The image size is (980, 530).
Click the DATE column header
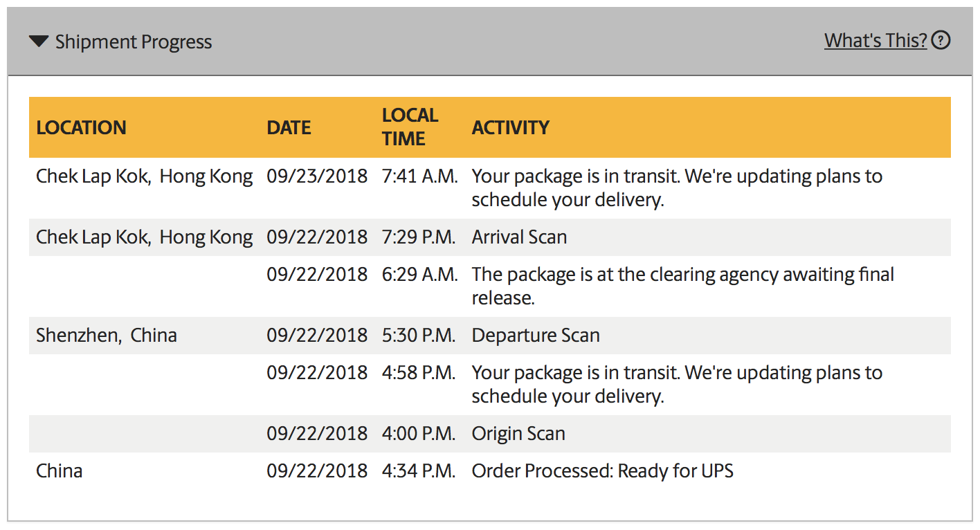tap(289, 127)
